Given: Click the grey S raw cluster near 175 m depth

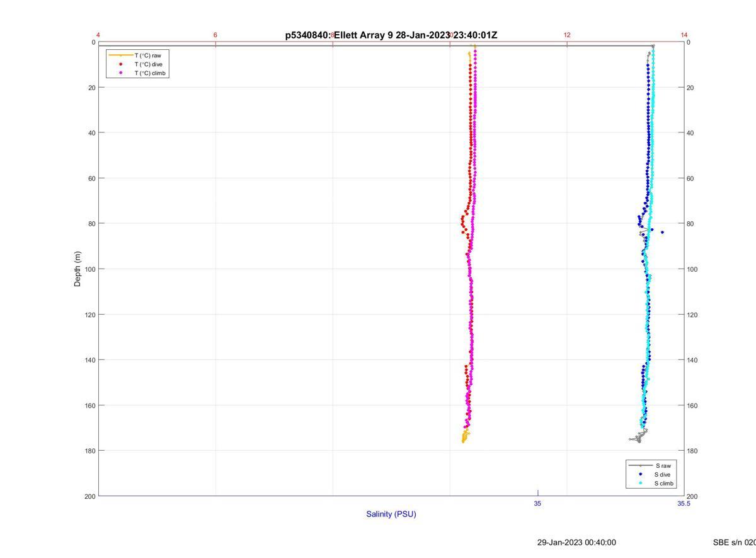Looking at the screenshot, I should [x=638, y=437].
